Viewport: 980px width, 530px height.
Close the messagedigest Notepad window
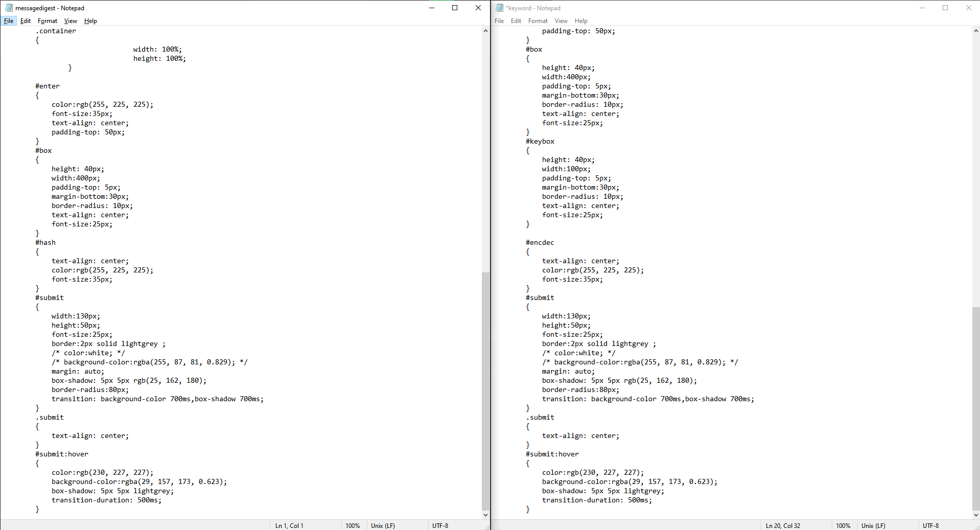tap(478, 8)
